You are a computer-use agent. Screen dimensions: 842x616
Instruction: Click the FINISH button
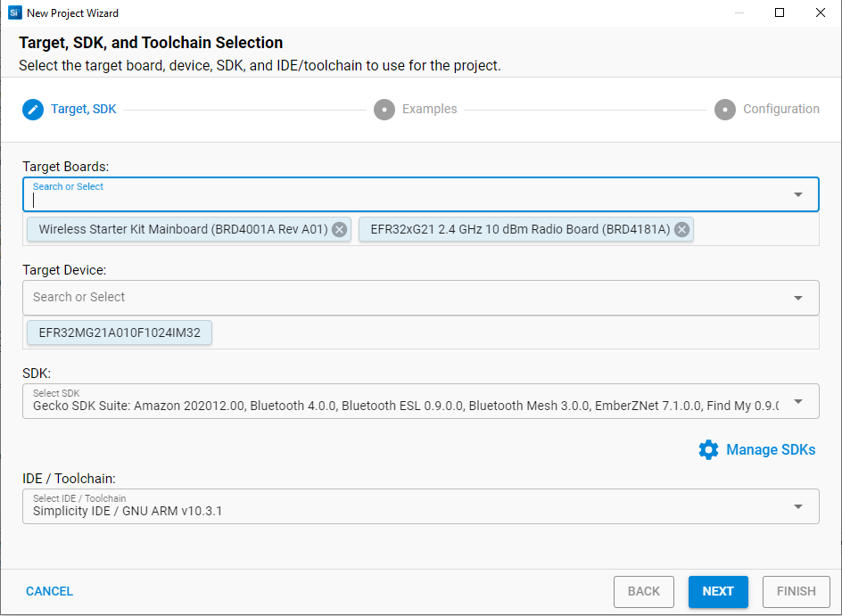click(797, 591)
